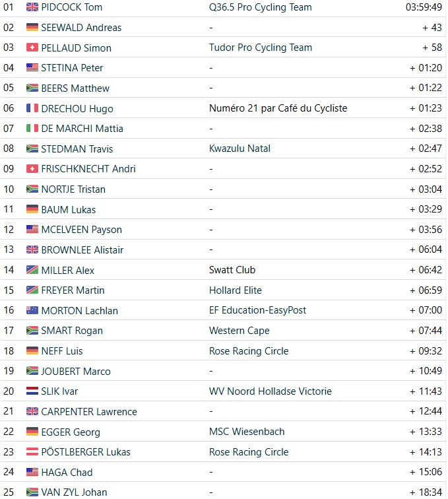Click the US flag beside STETINA Peter

pos(32,68)
